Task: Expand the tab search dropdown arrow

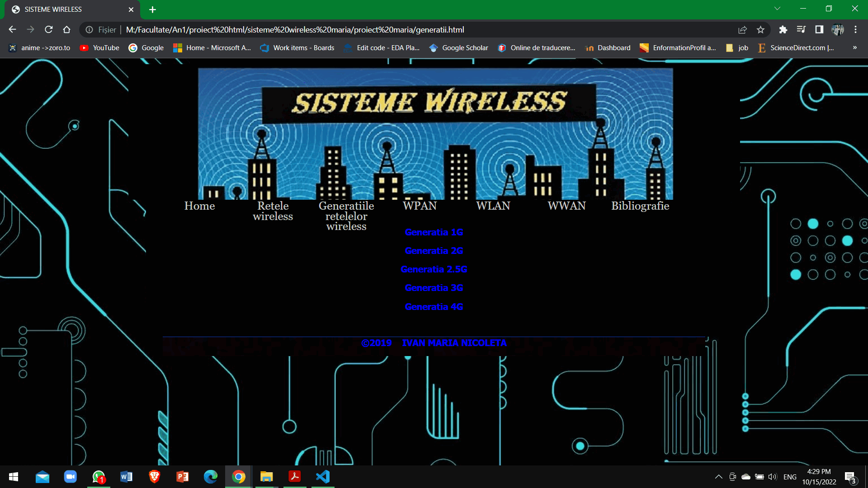Action: click(x=777, y=9)
